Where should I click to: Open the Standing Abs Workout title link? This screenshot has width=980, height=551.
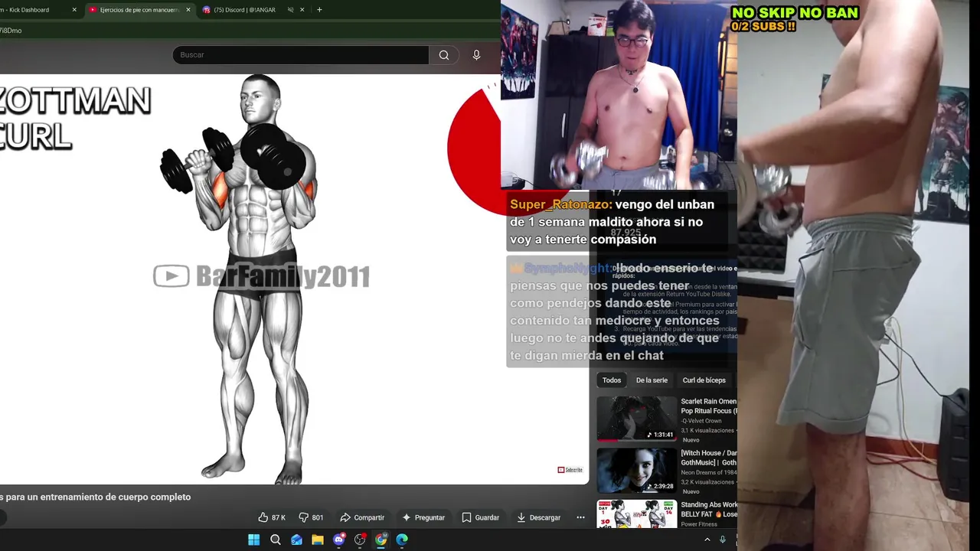(709, 510)
